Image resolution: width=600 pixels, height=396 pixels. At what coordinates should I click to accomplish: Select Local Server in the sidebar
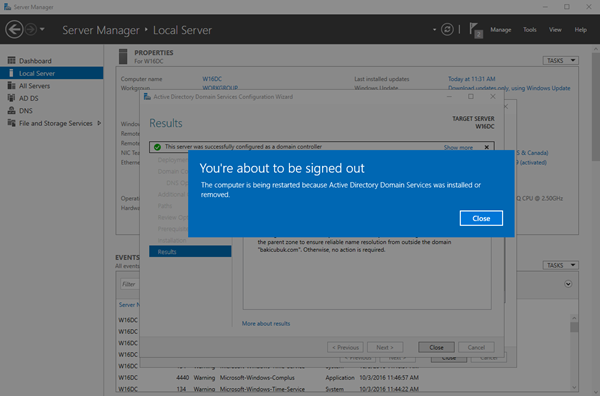click(x=52, y=73)
